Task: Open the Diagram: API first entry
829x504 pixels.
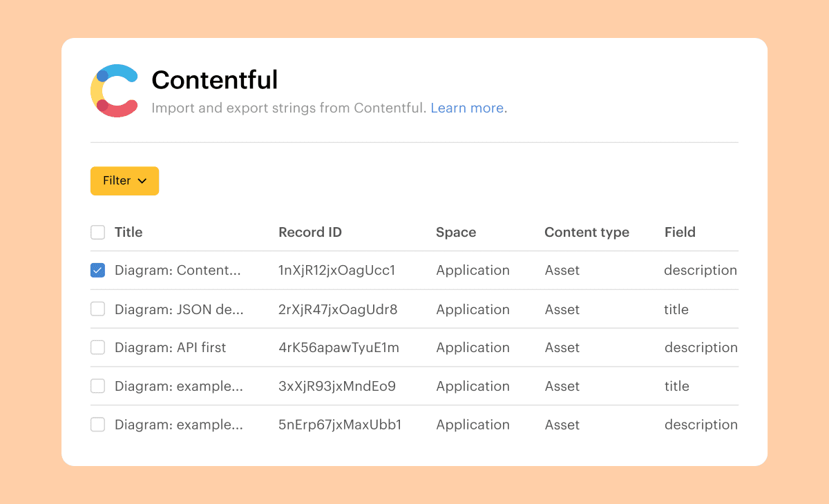Action: [x=170, y=348]
